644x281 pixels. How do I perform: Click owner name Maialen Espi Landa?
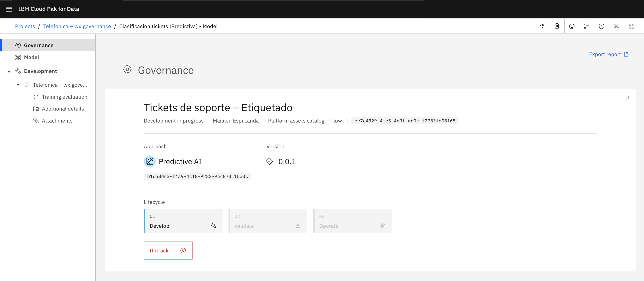[236, 121]
